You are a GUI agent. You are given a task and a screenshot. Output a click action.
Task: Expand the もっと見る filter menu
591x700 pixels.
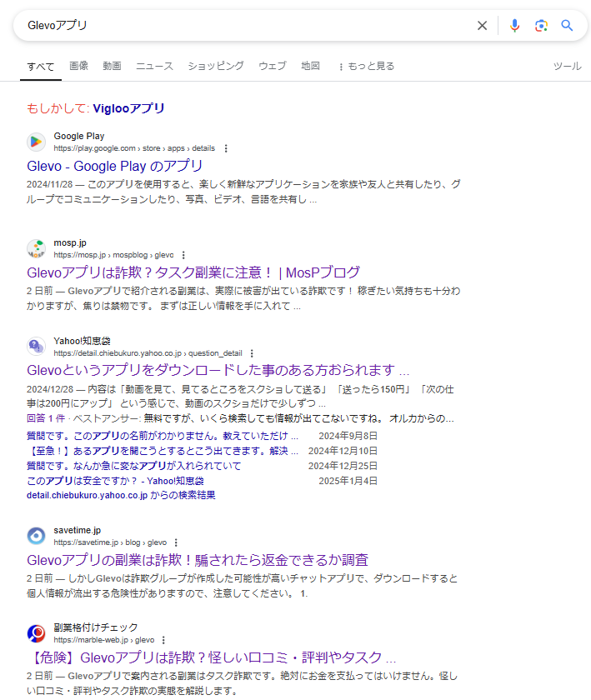[366, 66]
